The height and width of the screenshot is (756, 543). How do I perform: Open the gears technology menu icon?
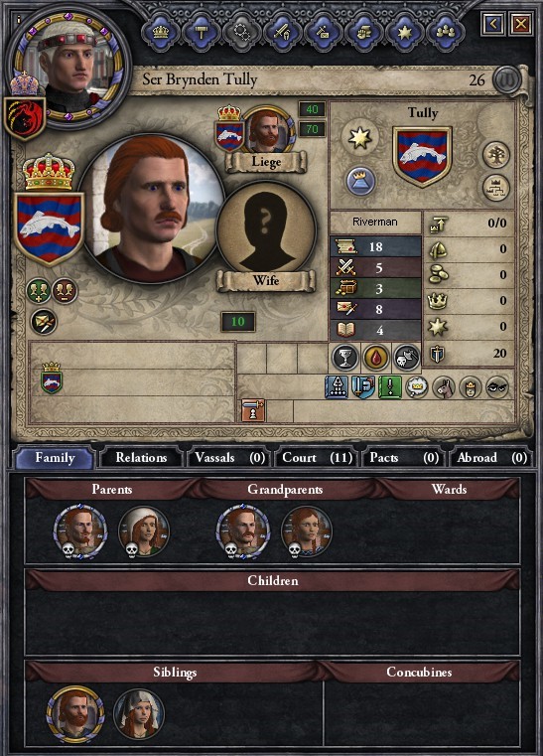coord(242,33)
